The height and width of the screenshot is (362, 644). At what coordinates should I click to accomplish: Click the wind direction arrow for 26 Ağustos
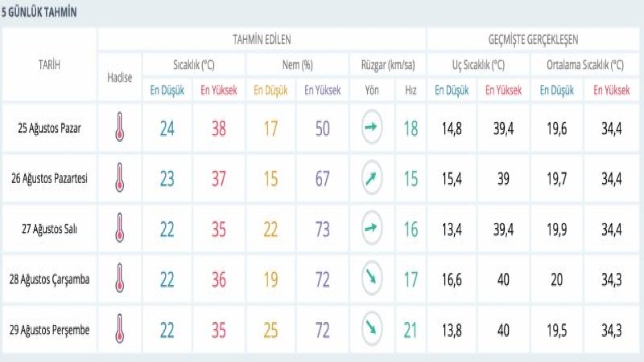point(371,178)
